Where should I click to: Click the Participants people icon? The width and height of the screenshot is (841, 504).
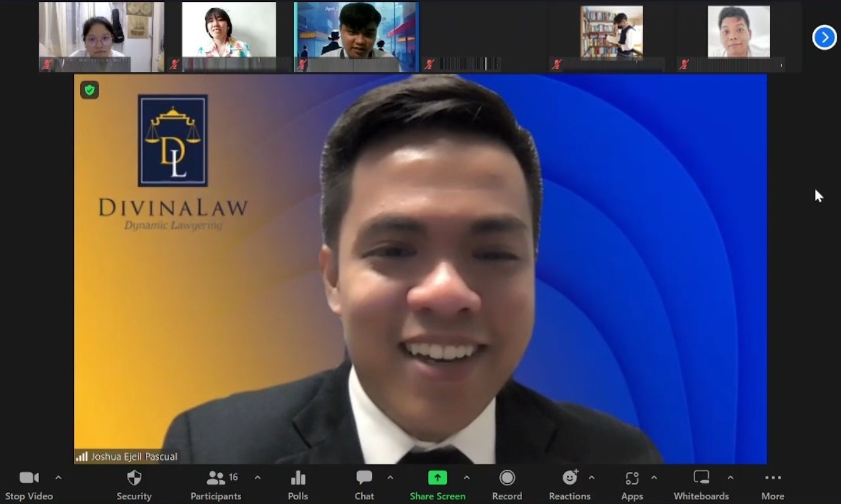click(x=215, y=478)
